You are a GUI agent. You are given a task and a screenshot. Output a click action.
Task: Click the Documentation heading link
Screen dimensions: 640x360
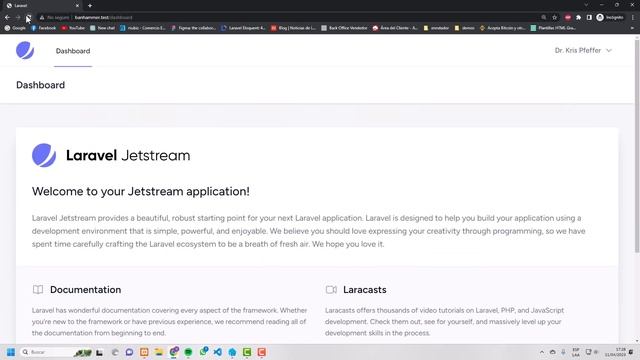click(x=85, y=290)
